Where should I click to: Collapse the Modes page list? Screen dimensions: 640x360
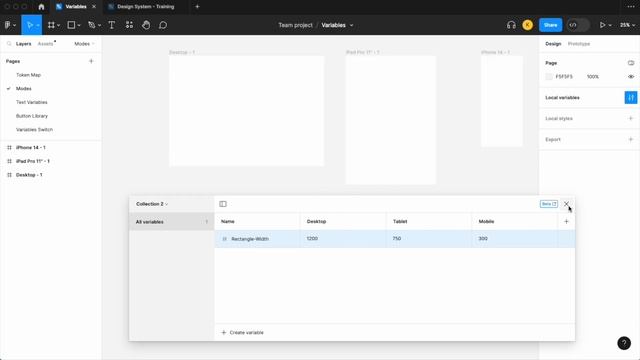(x=84, y=44)
